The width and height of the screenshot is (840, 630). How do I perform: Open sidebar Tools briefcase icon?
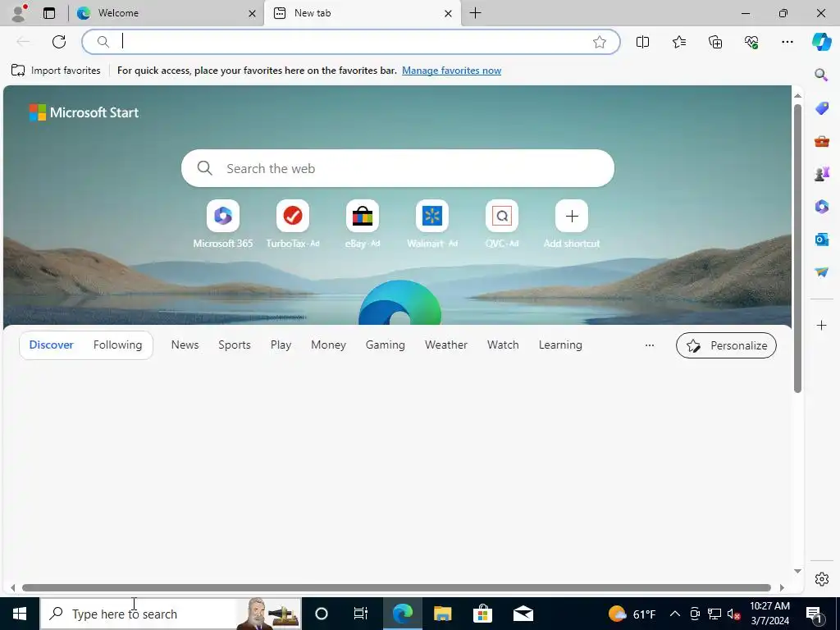pyautogui.click(x=821, y=141)
